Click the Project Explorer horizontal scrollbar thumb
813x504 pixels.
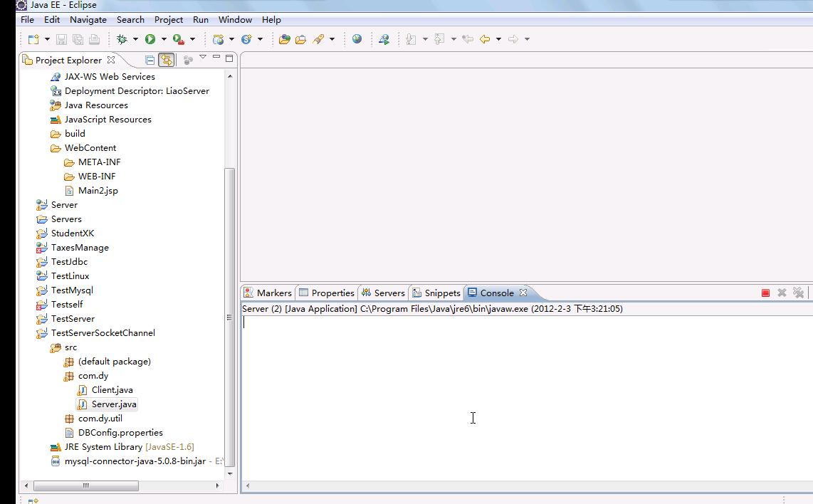86,486
